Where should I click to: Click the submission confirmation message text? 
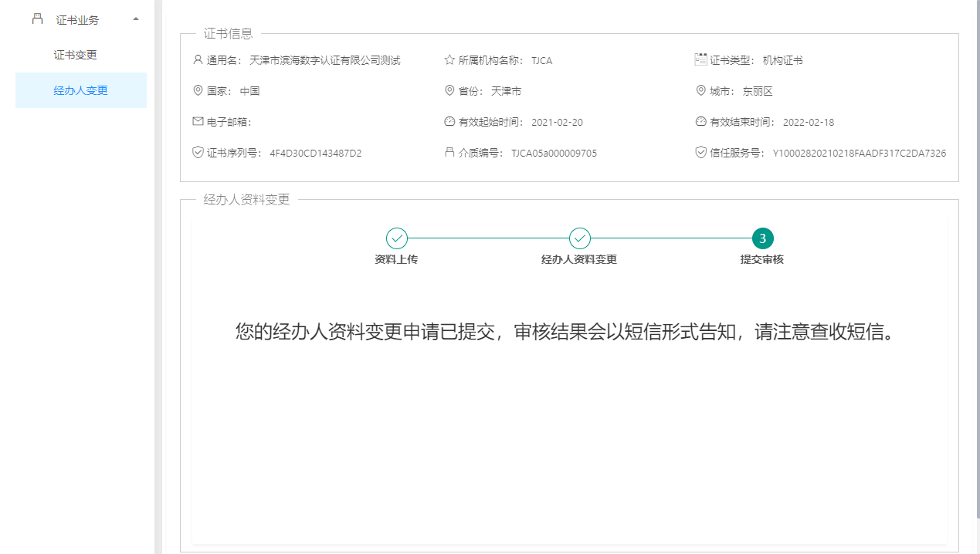568,333
